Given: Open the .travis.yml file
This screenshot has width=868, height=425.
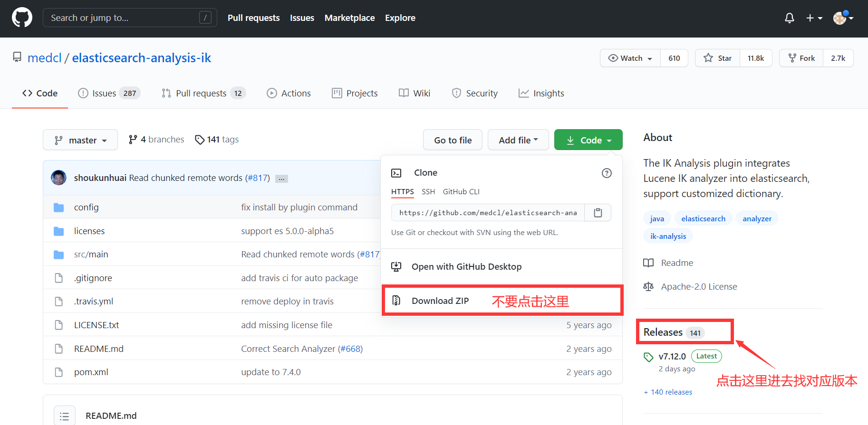Looking at the screenshot, I should (x=94, y=301).
